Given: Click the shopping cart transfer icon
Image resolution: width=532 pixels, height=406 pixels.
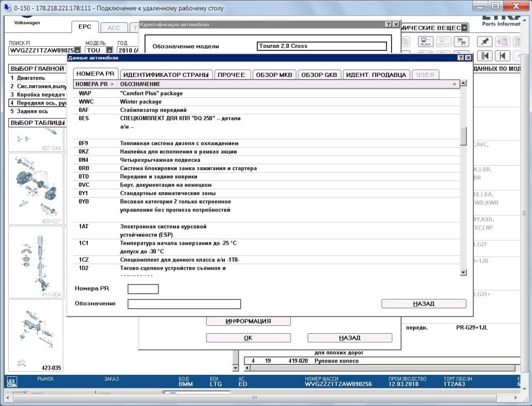Looking at the screenshot, I should pyautogui.click(x=461, y=42).
